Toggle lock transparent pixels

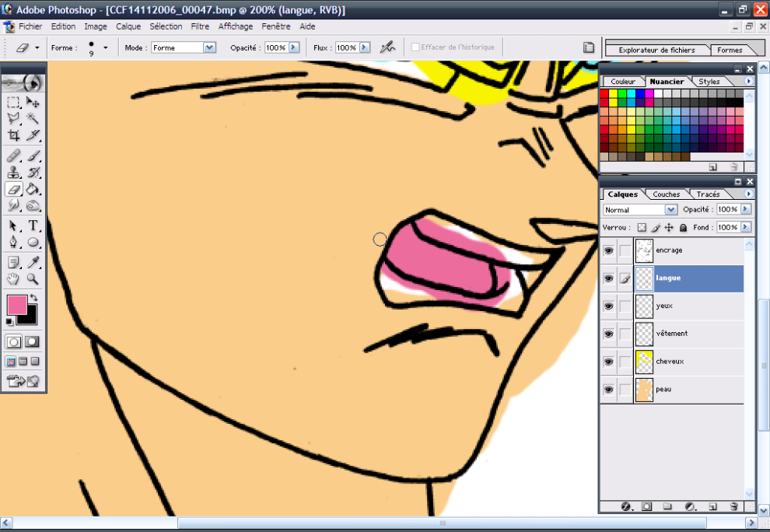(x=642, y=227)
